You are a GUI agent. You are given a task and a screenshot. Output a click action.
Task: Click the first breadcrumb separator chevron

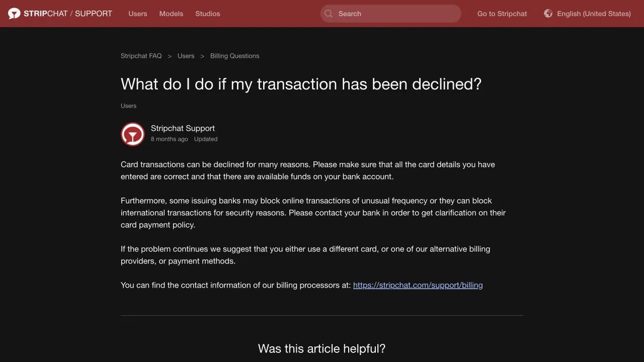[x=170, y=56]
